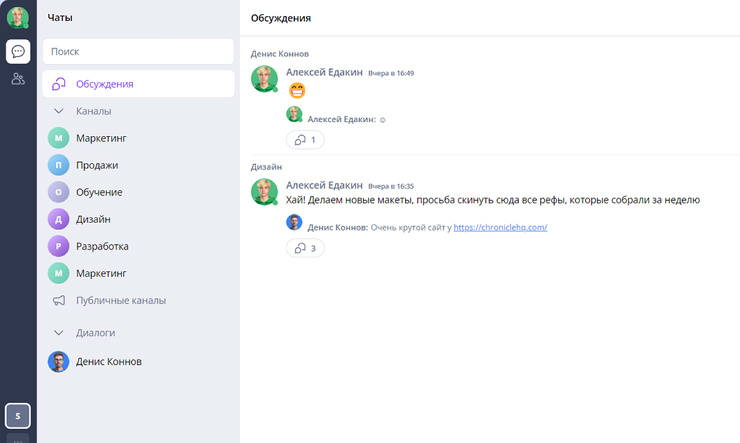Open the Продажи channel

tap(97, 165)
